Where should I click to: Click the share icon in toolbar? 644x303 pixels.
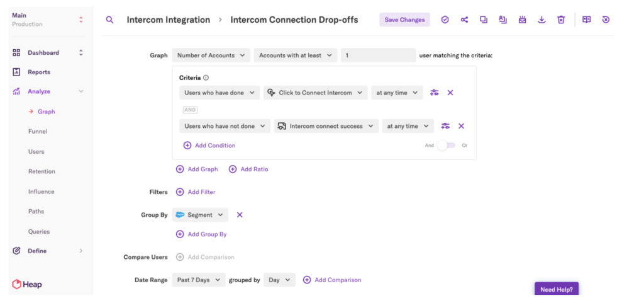click(464, 20)
